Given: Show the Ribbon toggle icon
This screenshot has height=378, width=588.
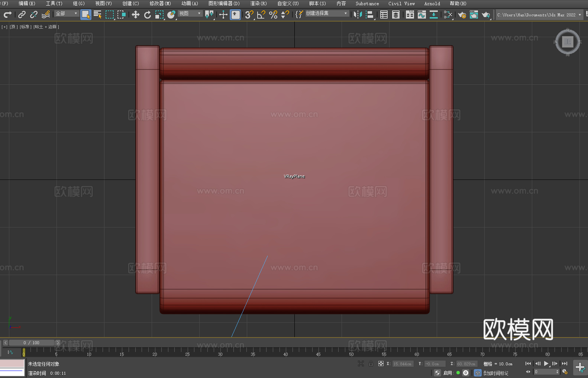Looking at the screenshot, I should [x=410, y=15].
